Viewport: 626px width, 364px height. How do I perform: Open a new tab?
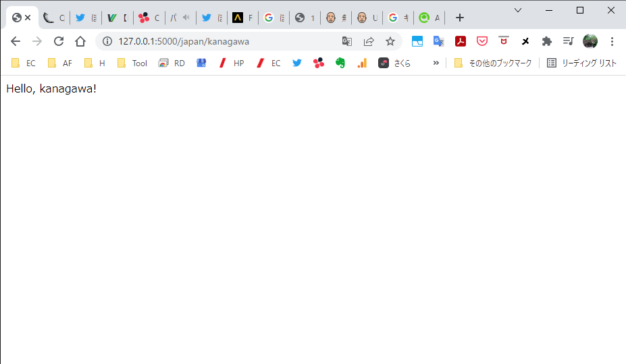[x=460, y=18]
